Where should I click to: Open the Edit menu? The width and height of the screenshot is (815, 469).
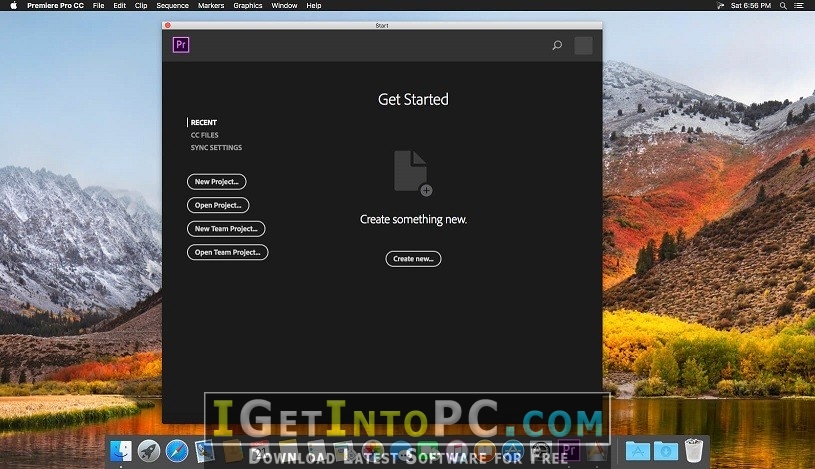tap(120, 6)
